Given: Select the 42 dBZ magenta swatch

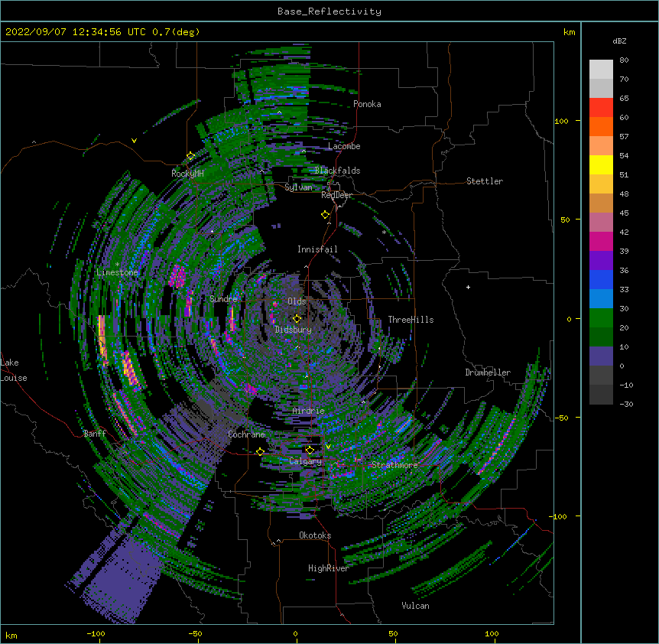Looking at the screenshot, I should [601, 242].
